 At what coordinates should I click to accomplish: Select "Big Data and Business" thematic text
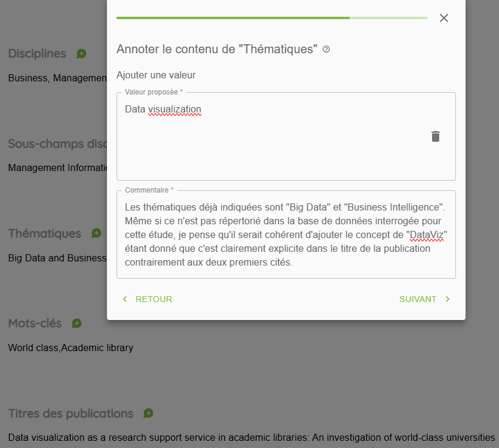pos(57,258)
